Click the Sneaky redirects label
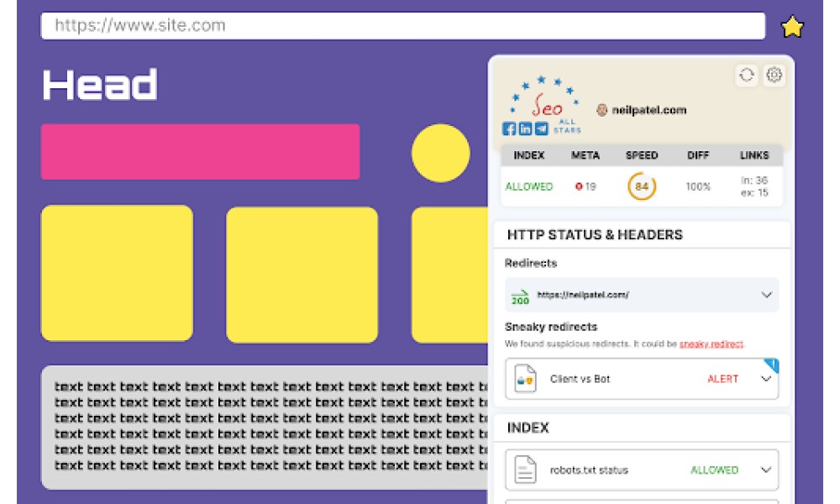The image size is (840, 504). pyautogui.click(x=551, y=327)
